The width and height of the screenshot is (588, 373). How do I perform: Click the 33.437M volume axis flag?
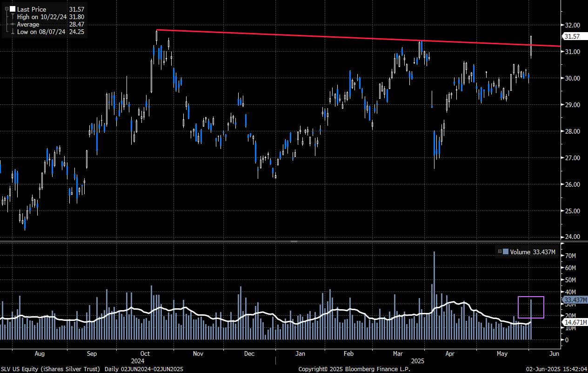(x=575, y=299)
